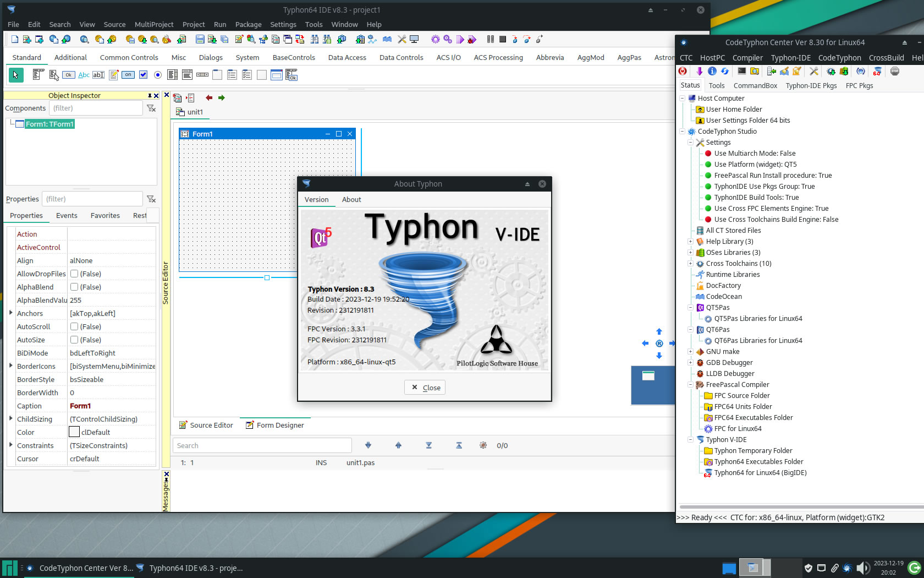924x578 pixels.
Task: Click the purple gear build icon
Action: 436,40
